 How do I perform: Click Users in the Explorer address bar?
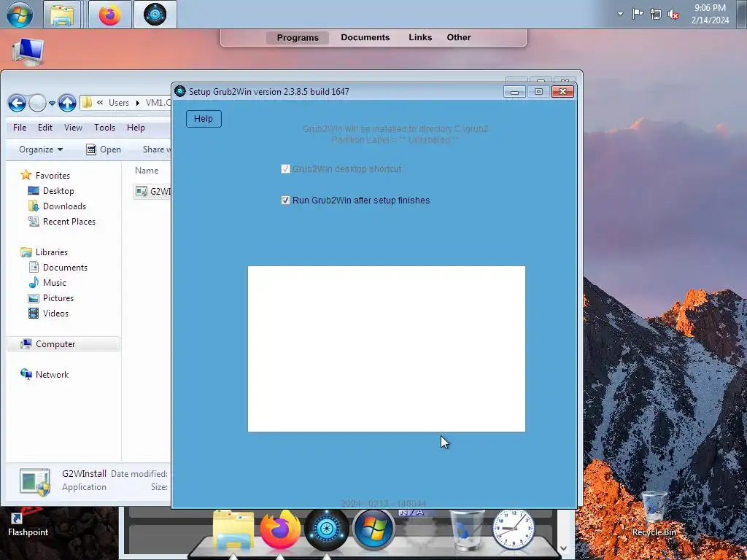119,103
